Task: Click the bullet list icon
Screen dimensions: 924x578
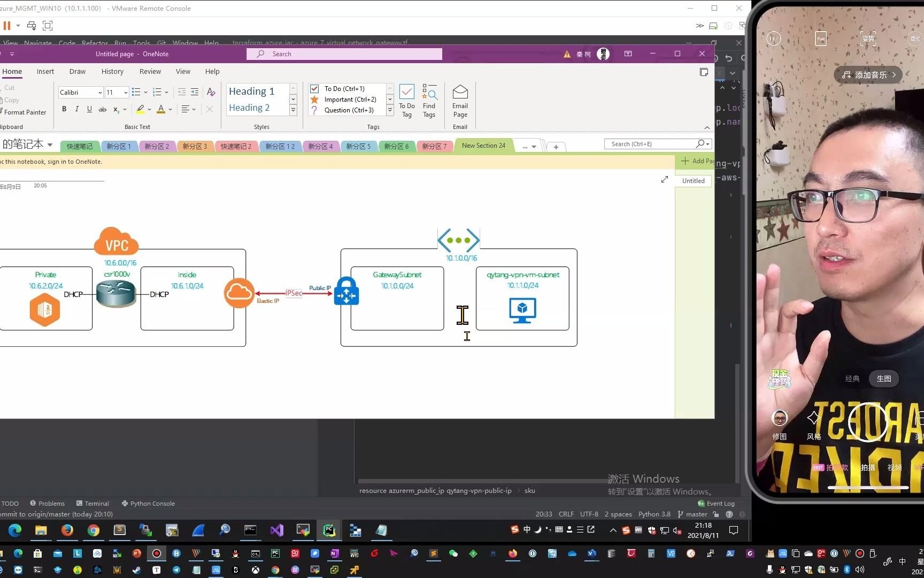Action: [x=136, y=92]
